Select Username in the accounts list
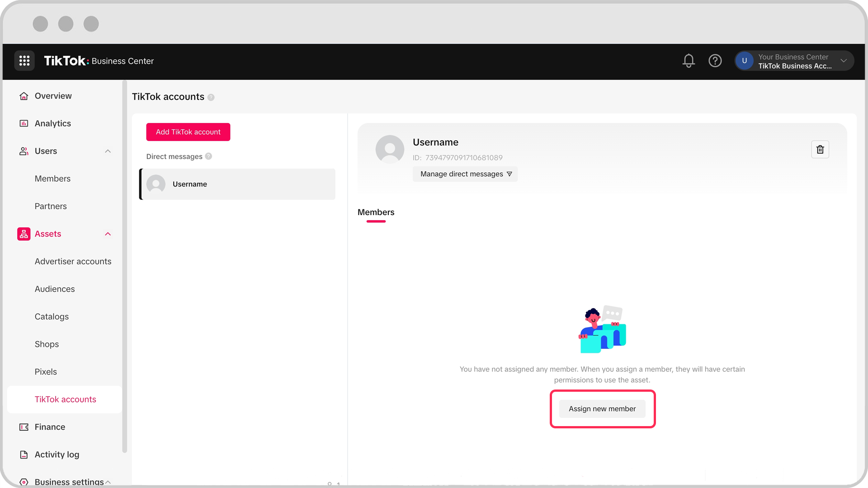 click(x=237, y=184)
